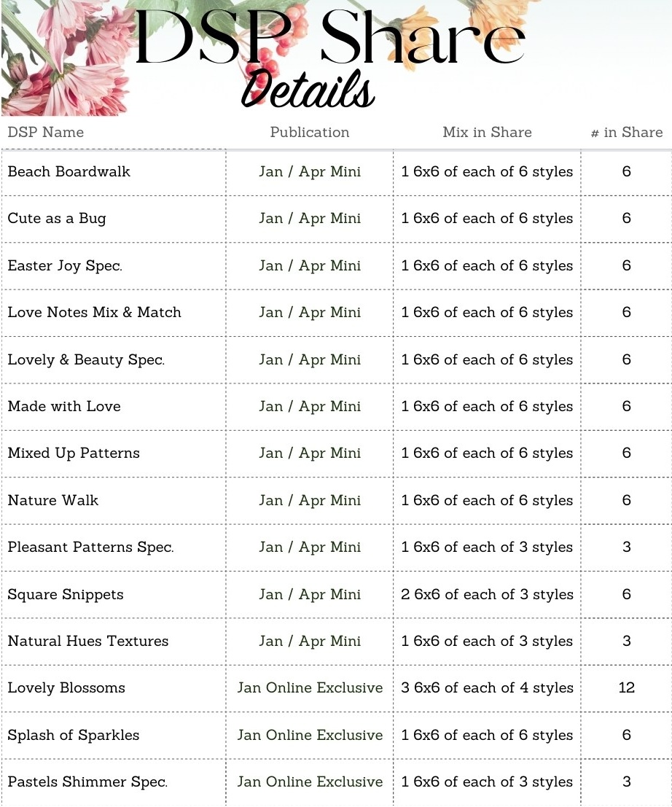Click the Mixed Up Patterns name
The width and height of the screenshot is (672, 807).
74,453
